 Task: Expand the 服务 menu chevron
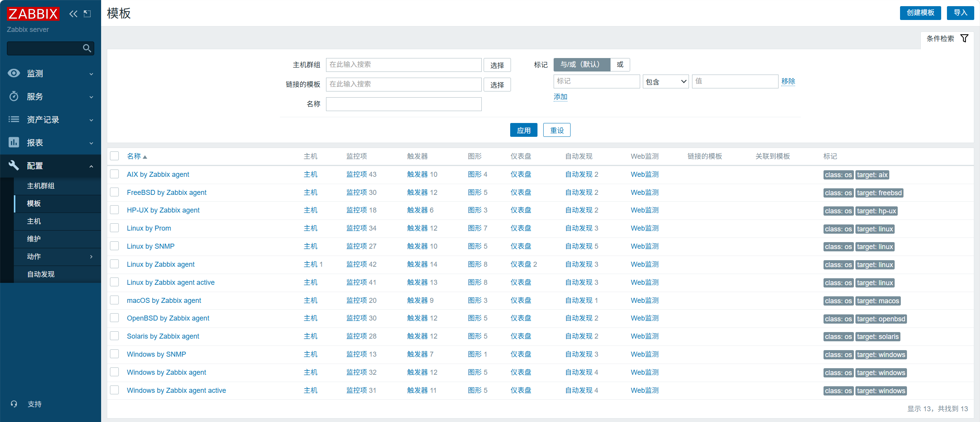92,97
